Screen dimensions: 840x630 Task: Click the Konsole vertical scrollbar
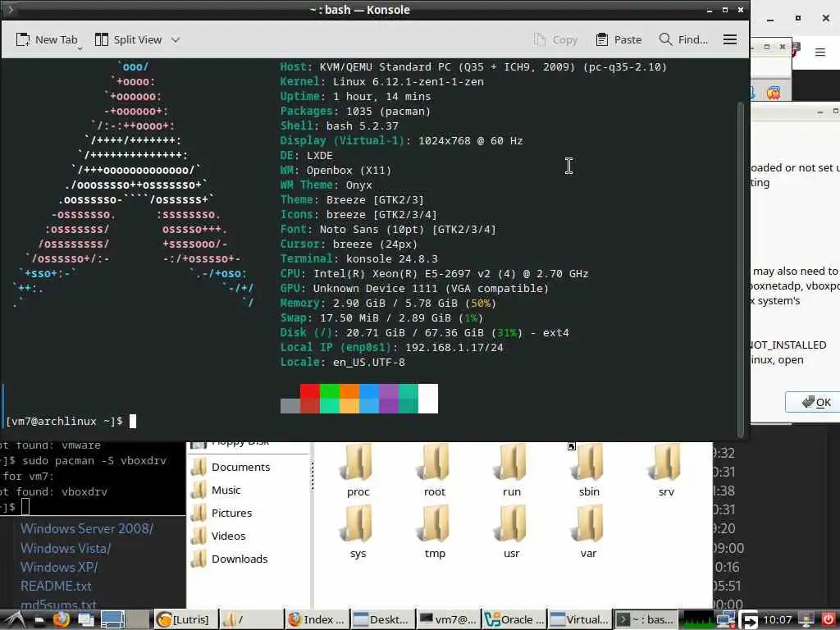[x=741, y=268]
